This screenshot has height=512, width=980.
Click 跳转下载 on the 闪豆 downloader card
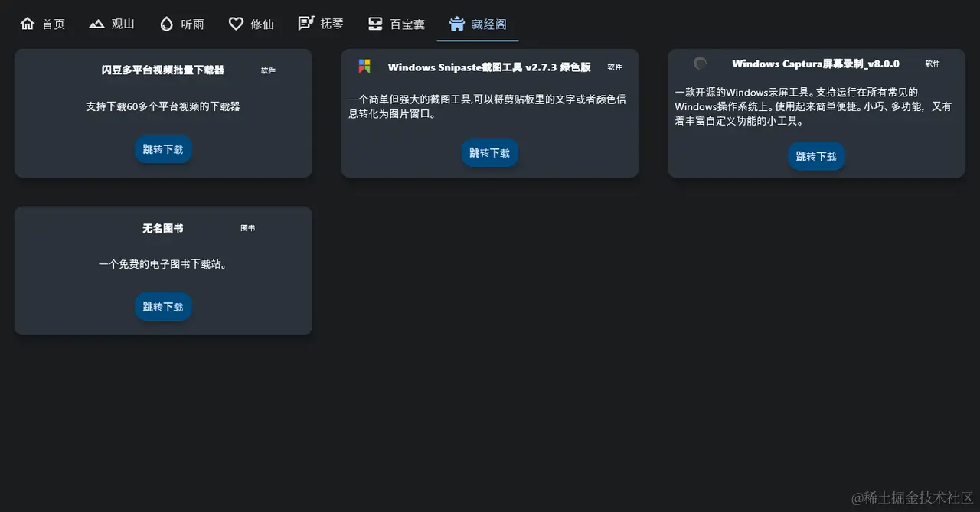163,149
